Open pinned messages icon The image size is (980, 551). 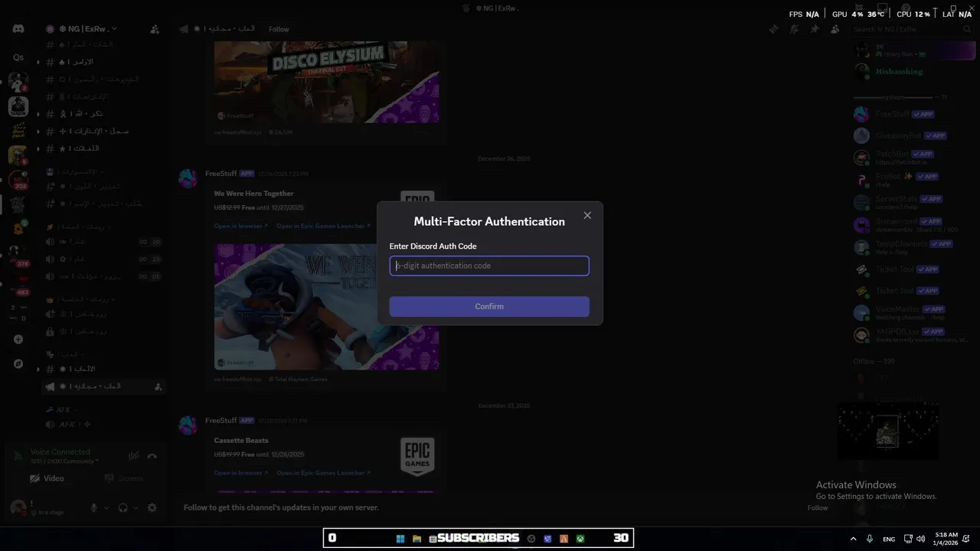point(815,29)
